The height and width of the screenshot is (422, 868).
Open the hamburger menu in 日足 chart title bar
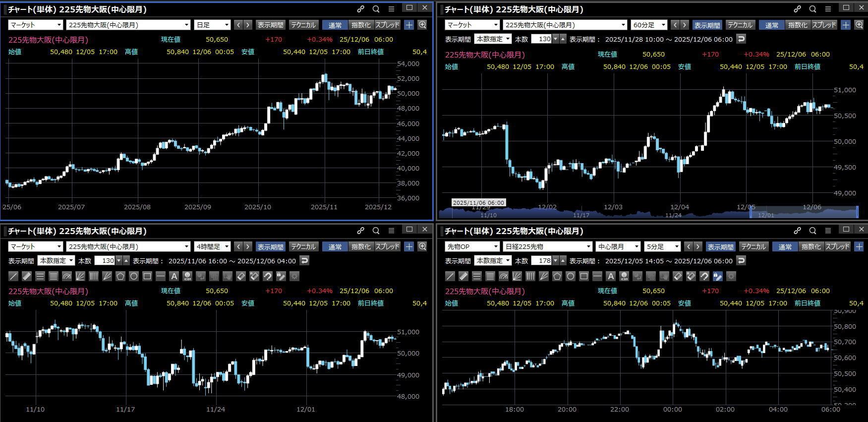[391, 9]
